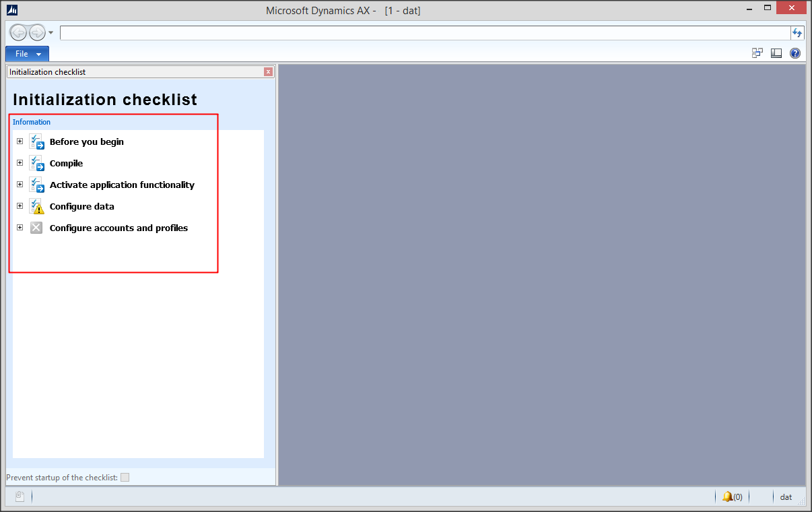Click the Configure data warning icon
The height and width of the screenshot is (512, 812).
(x=36, y=206)
